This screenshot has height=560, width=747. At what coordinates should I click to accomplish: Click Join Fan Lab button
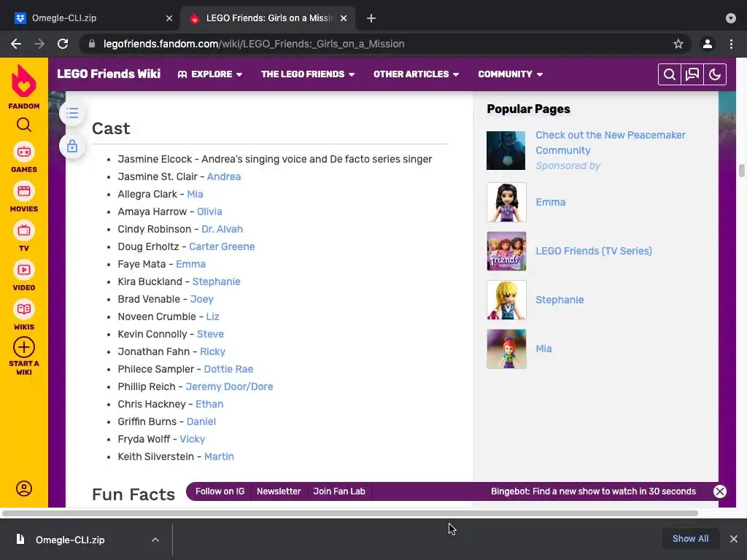339,491
